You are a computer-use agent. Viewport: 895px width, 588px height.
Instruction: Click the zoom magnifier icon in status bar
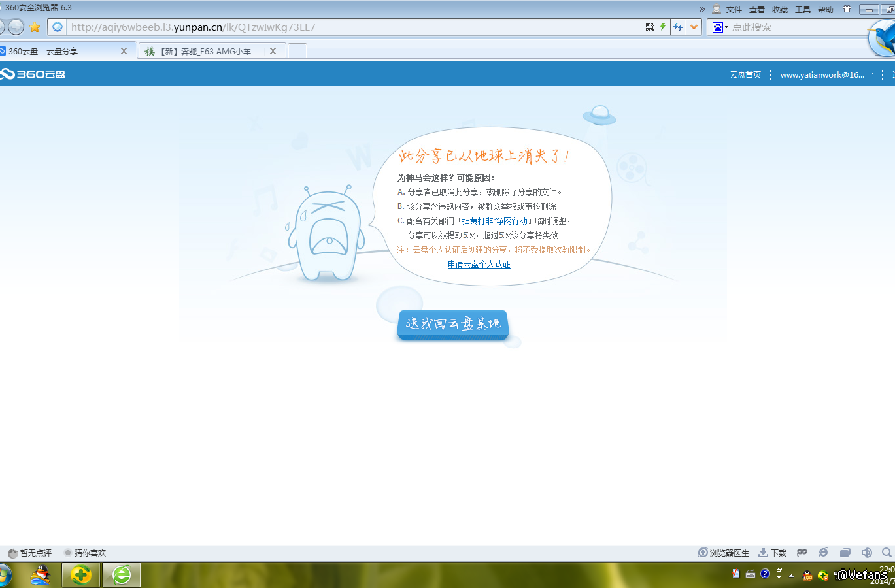887,553
